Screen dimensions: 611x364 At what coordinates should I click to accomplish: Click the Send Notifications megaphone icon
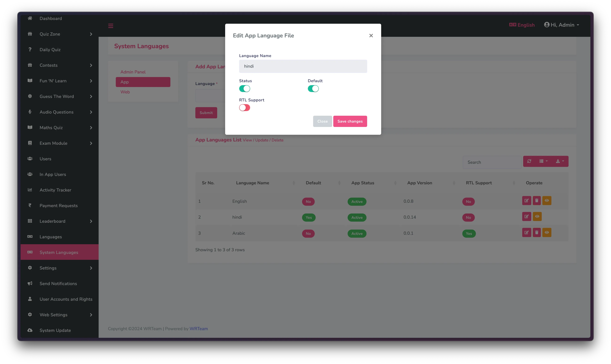coord(30,283)
